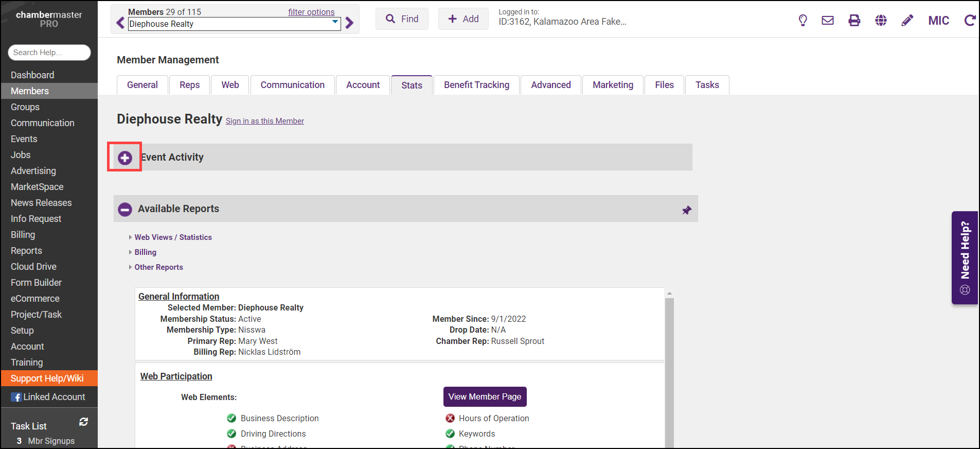Collapse the Available Reports section
This screenshot has height=449, width=980.
[x=125, y=209]
